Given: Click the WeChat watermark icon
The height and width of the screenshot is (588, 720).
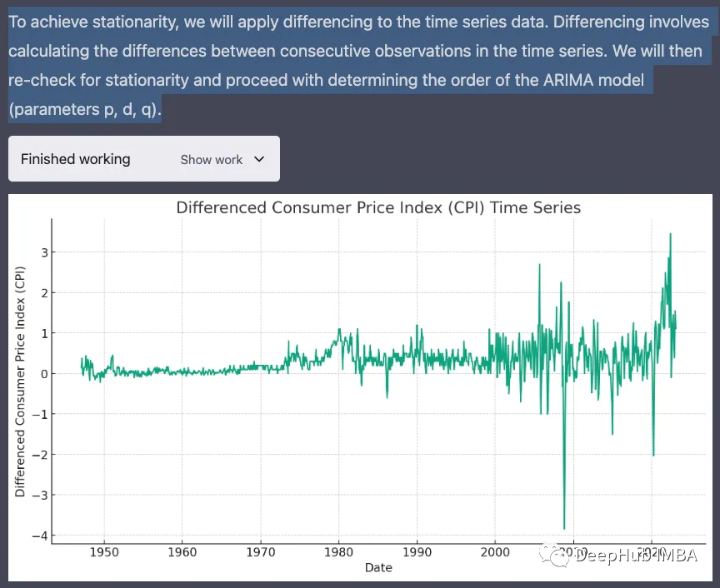Looking at the screenshot, I should coord(552,555).
